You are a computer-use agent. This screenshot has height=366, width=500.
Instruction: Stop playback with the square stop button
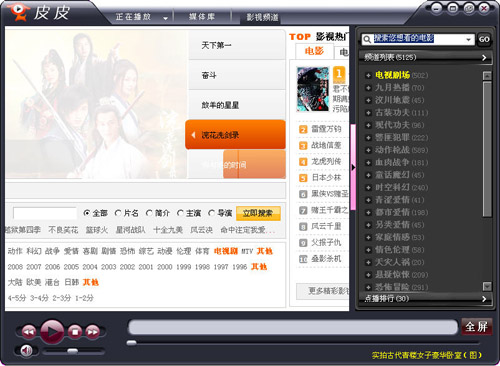pyautogui.click(x=75, y=332)
